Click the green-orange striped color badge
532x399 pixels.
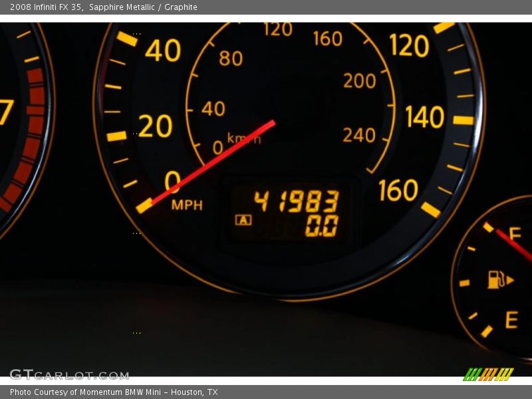coord(489,374)
